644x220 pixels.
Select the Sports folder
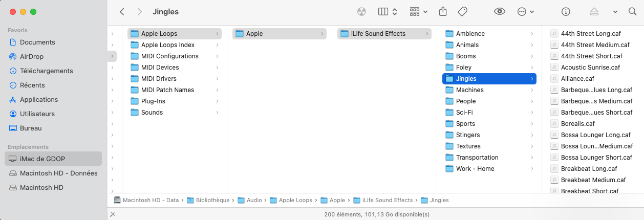489,124
